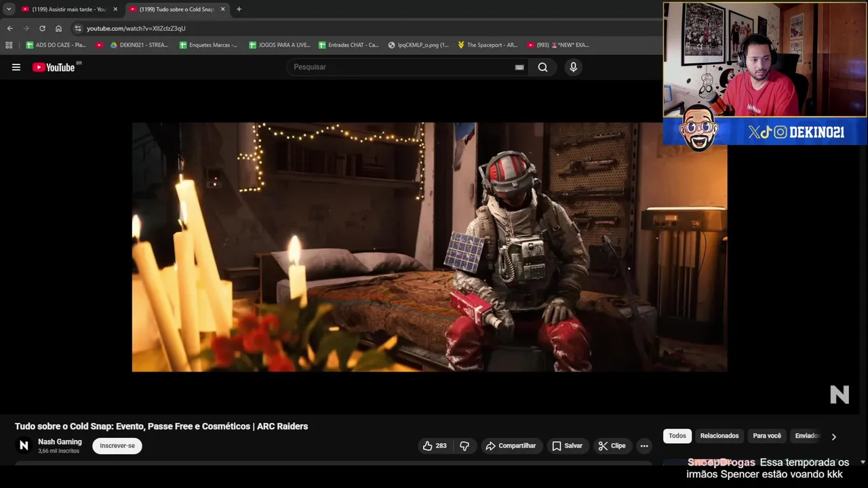Image resolution: width=868 pixels, height=488 pixels.
Task: Open the apps grid in bookmarks bar
Action: (x=9, y=45)
